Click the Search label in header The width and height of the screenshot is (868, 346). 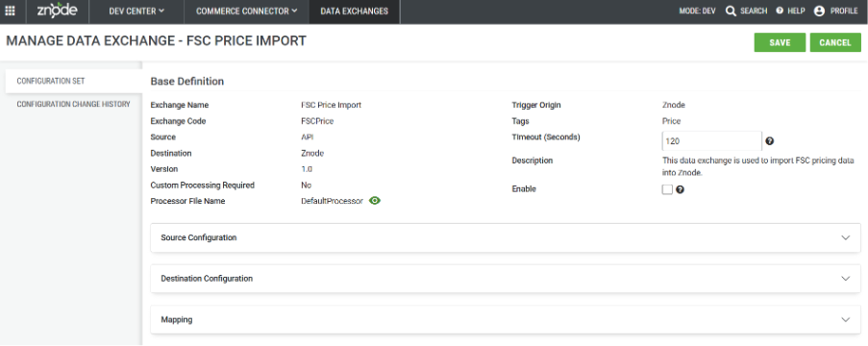point(754,12)
